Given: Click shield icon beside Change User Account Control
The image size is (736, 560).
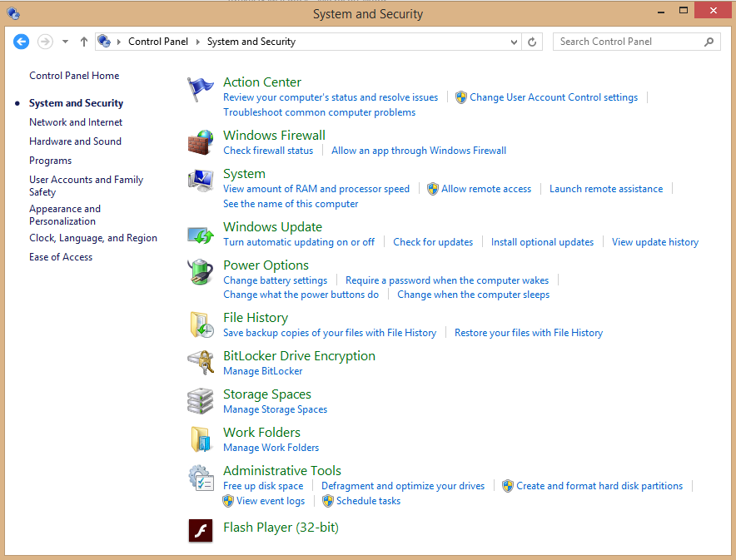Looking at the screenshot, I should pyautogui.click(x=461, y=97).
